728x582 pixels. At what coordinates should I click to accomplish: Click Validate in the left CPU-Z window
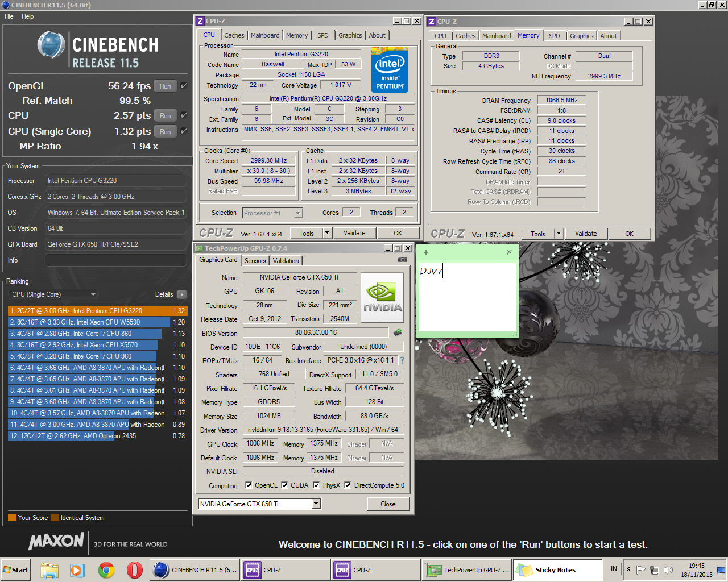tap(354, 233)
